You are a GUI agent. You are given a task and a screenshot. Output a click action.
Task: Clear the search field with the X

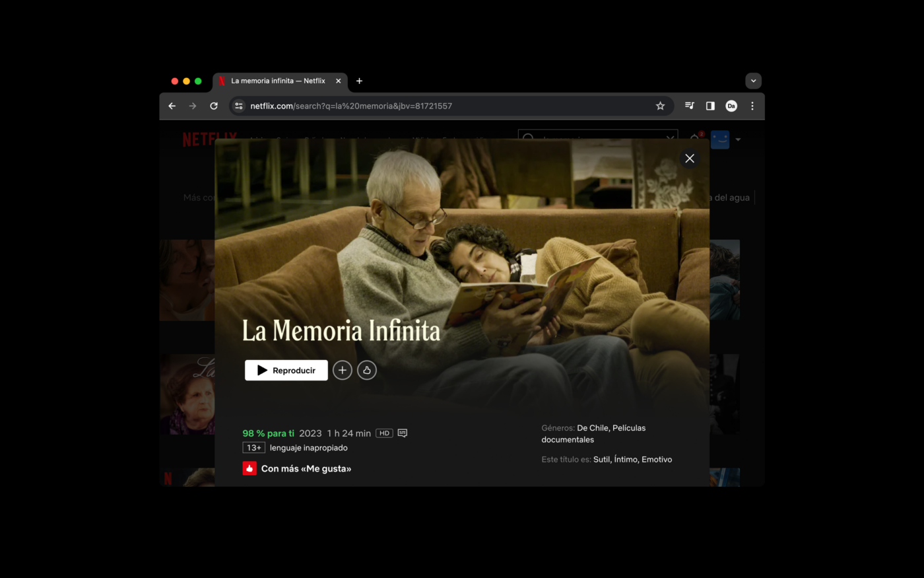click(671, 139)
